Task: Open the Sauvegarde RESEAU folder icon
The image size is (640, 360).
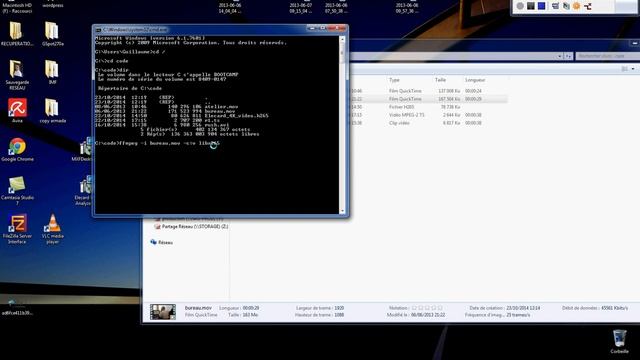Action: tap(17, 74)
